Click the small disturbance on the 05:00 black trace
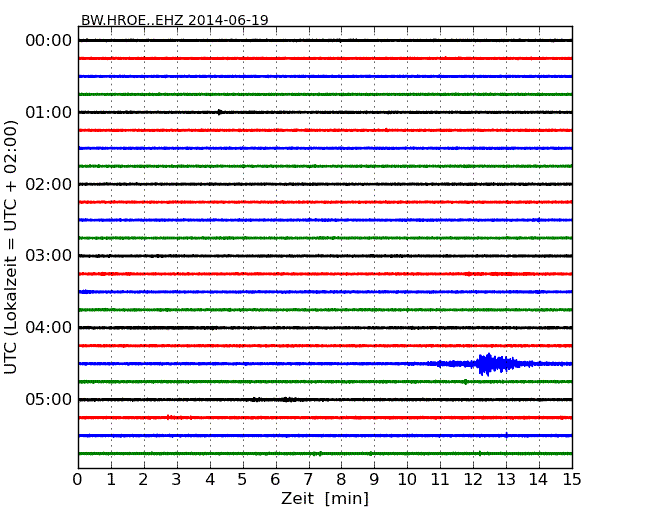This screenshot has height=520, width=650. coord(274,399)
